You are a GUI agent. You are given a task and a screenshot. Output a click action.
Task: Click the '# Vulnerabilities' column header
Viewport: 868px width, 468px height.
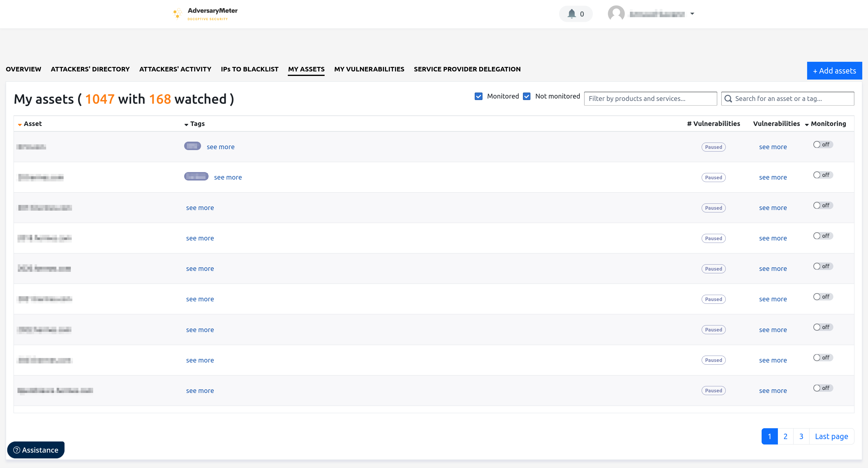(713, 124)
